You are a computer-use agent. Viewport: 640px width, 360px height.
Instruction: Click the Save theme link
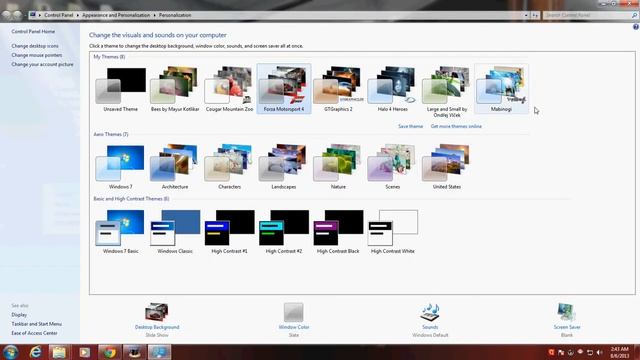[410, 127]
